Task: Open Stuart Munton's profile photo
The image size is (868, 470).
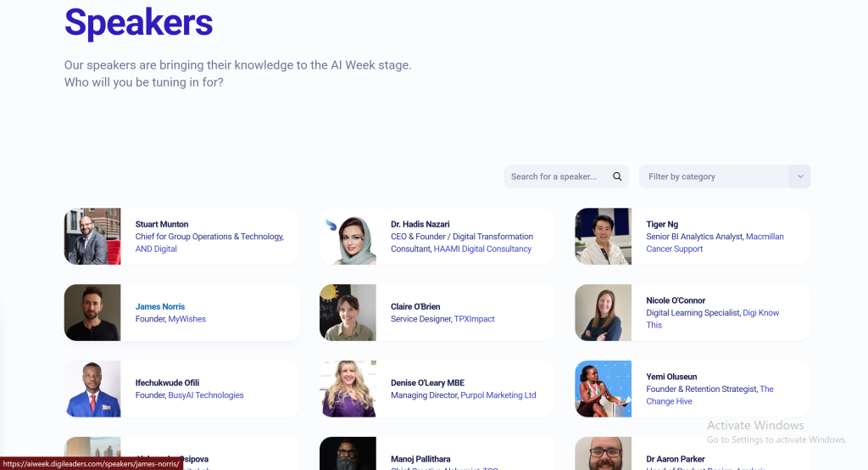Action: pyautogui.click(x=92, y=237)
